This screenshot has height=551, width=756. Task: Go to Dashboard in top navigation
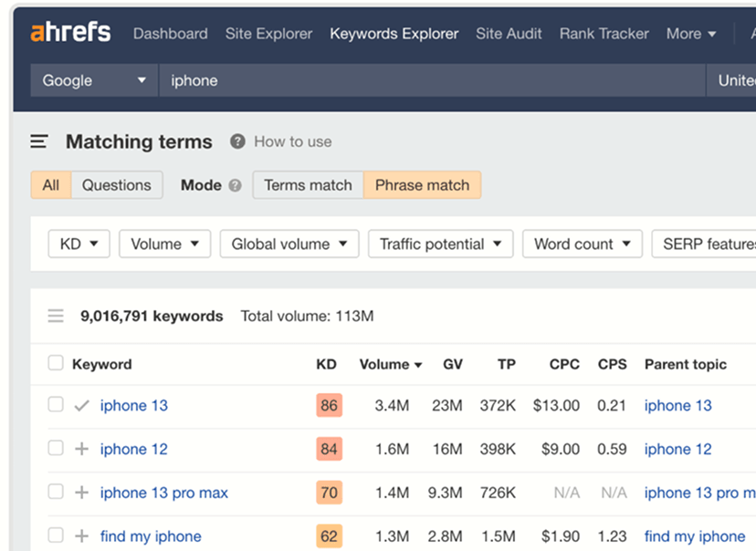click(x=171, y=34)
